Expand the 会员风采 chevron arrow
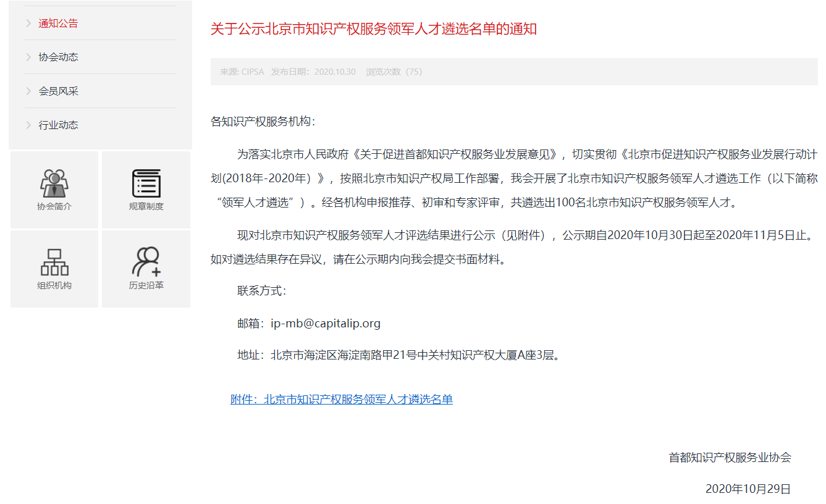 pos(28,91)
